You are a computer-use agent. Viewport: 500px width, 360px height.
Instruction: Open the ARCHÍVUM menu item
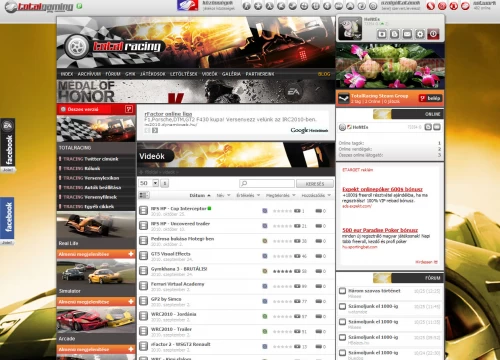89,74
